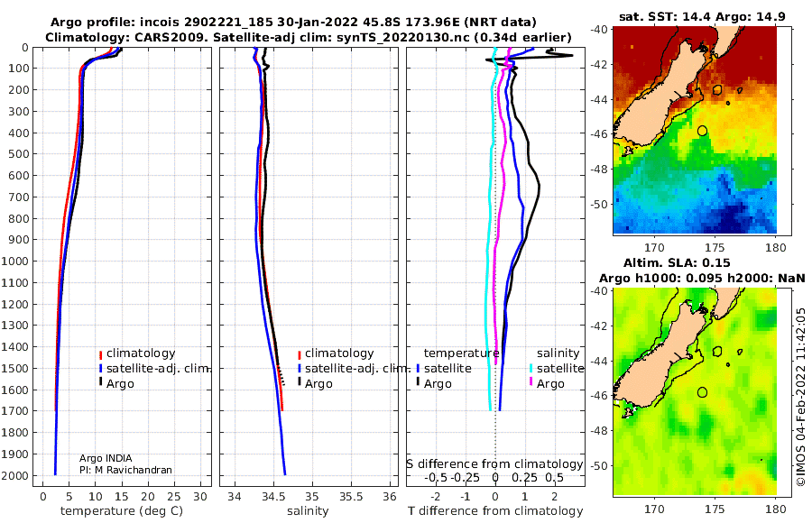The width and height of the screenshot is (812, 523).
Task: Click blue satellite-adj. clim swatch in salinity panel
Action: (x=300, y=369)
